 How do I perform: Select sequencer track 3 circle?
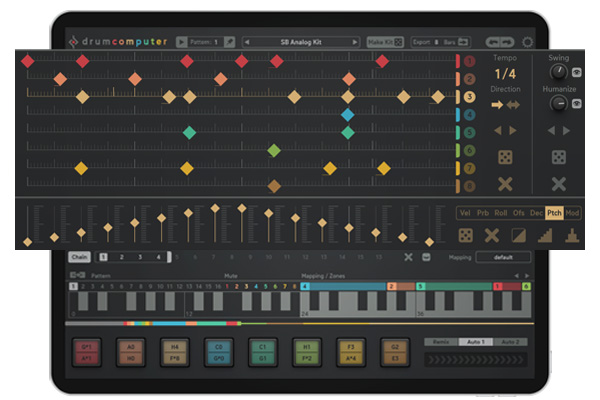(x=470, y=97)
